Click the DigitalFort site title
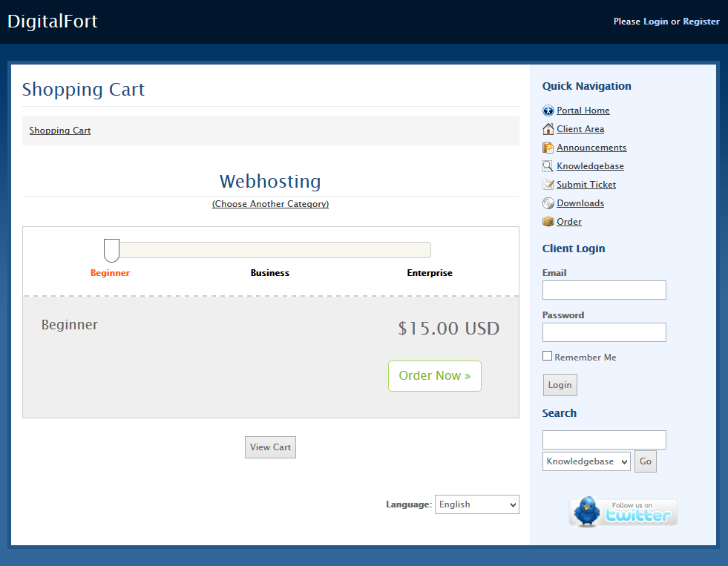The width and height of the screenshot is (728, 566). click(x=53, y=22)
